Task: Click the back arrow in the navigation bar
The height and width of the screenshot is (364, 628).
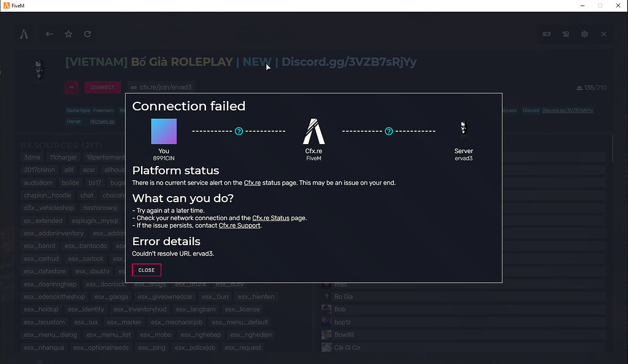Action: (50, 34)
